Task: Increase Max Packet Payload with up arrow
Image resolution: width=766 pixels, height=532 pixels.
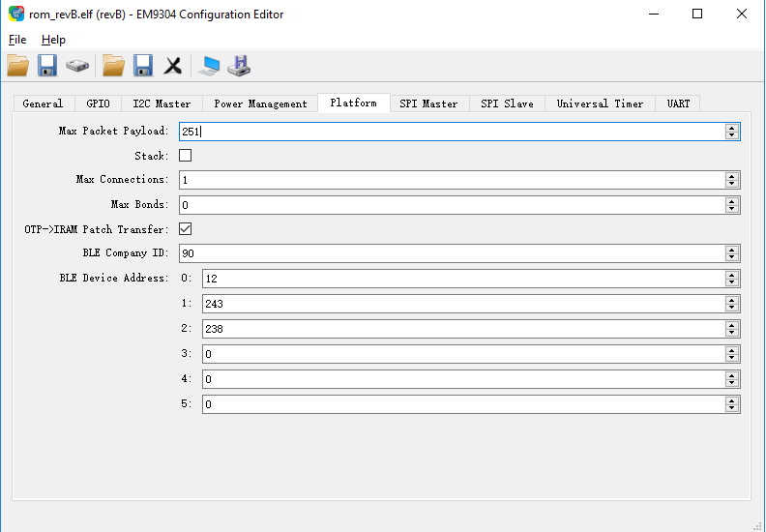Action: click(732, 128)
